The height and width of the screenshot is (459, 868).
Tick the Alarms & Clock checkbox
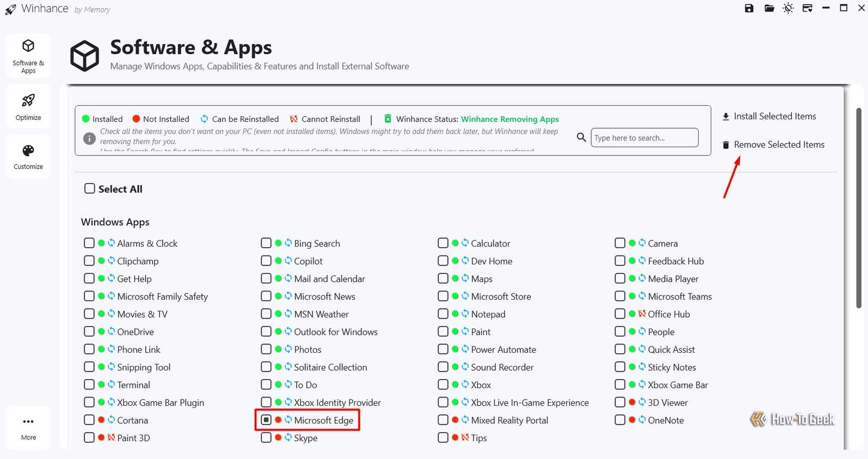point(89,243)
